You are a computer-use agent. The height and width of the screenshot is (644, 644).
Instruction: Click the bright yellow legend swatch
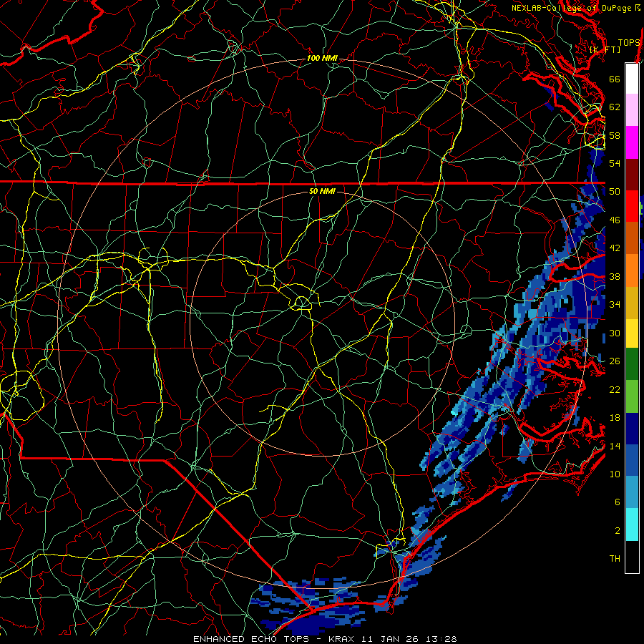(632, 333)
